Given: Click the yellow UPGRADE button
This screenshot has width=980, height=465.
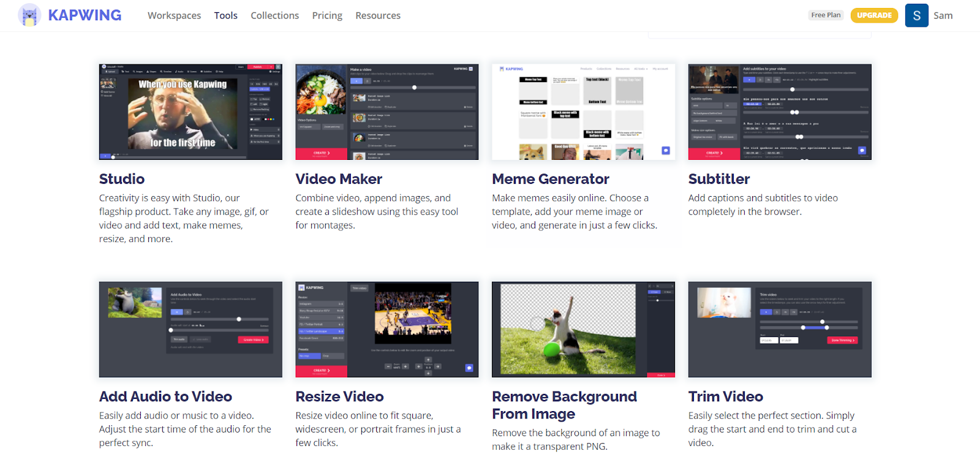Looking at the screenshot, I should point(874,15).
